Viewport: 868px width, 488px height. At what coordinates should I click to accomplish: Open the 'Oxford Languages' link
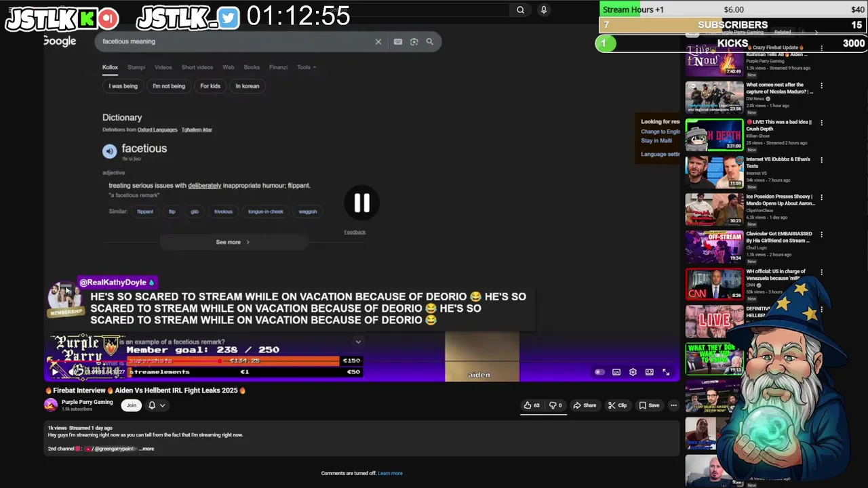pyautogui.click(x=157, y=129)
